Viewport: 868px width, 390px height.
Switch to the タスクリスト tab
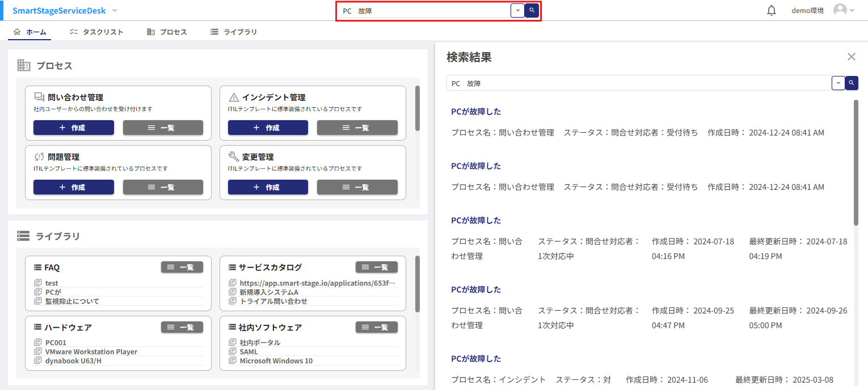click(96, 32)
